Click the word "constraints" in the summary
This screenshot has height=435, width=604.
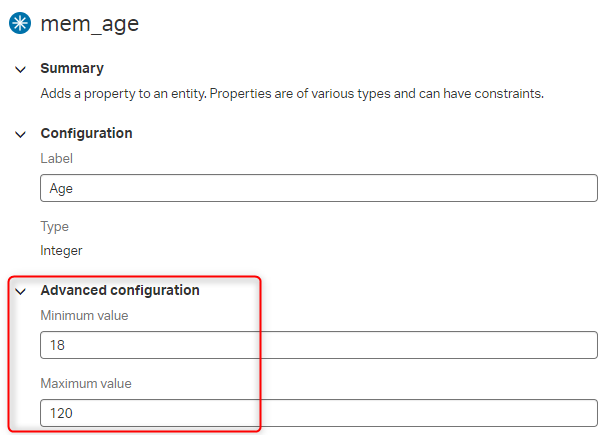pyautogui.click(x=508, y=94)
